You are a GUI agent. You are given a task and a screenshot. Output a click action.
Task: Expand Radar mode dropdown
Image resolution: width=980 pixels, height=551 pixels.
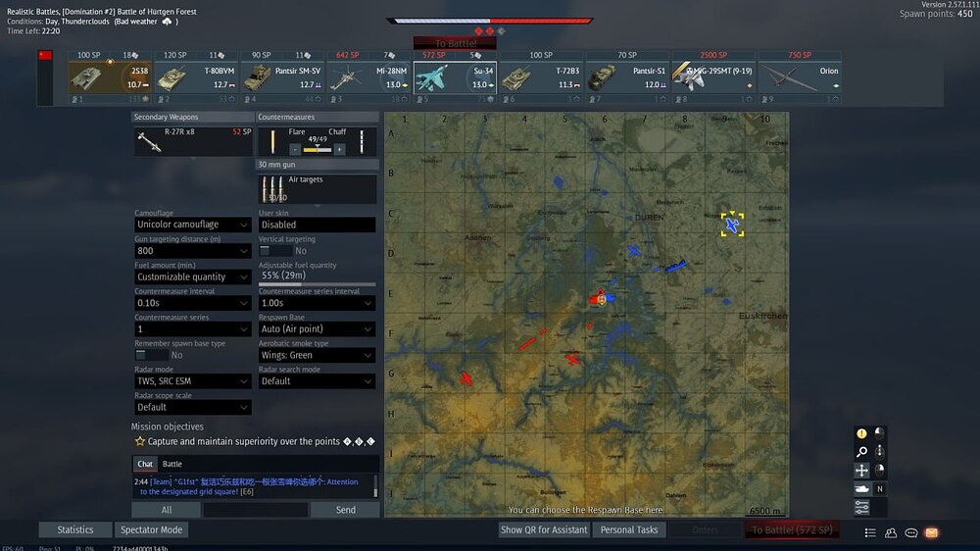[192, 381]
